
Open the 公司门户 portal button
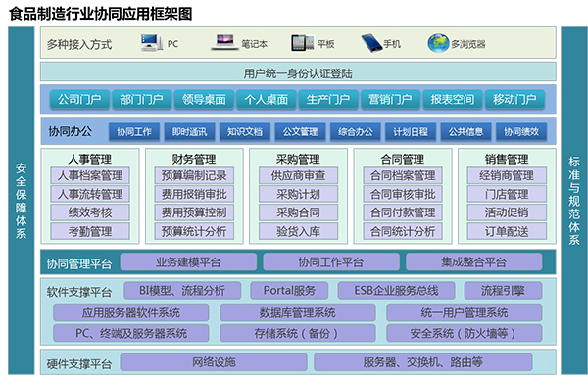(x=79, y=100)
